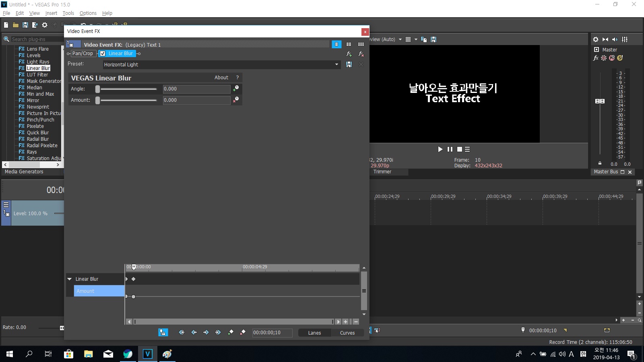The height and width of the screenshot is (362, 644).
Task: Open the Preset dropdown showing Horizontal Light
Action: pyautogui.click(x=221, y=64)
